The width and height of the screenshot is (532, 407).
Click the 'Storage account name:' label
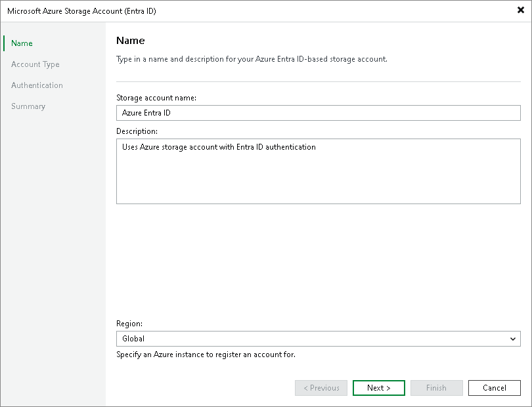[x=156, y=98]
